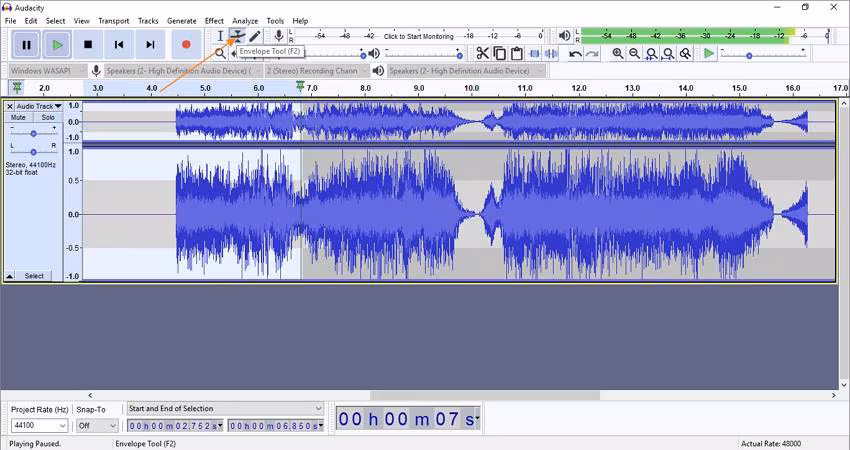Click the track gain slider
850x450 pixels.
point(33,133)
